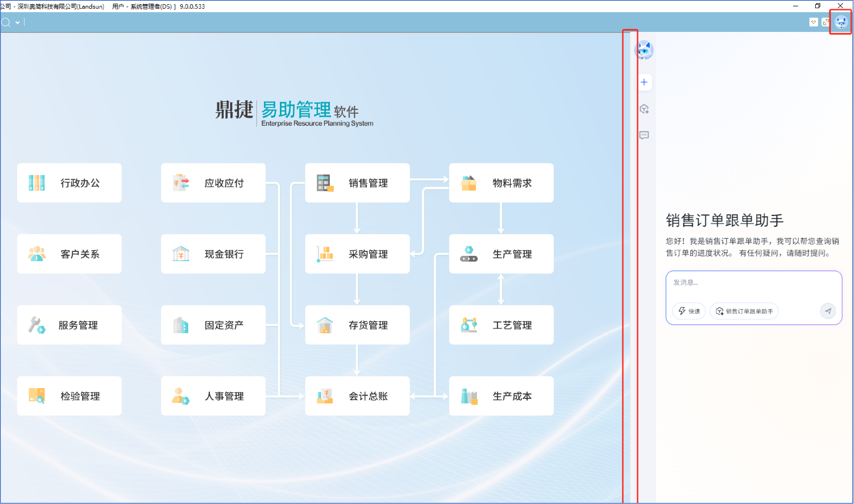Image resolution: width=854 pixels, height=504 pixels.
Task: Open the 行政办公 module
Action: pos(69,183)
